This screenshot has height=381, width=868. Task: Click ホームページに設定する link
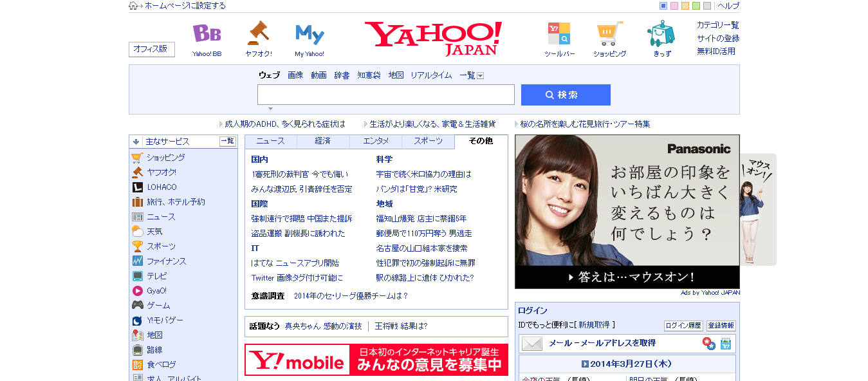[185, 6]
